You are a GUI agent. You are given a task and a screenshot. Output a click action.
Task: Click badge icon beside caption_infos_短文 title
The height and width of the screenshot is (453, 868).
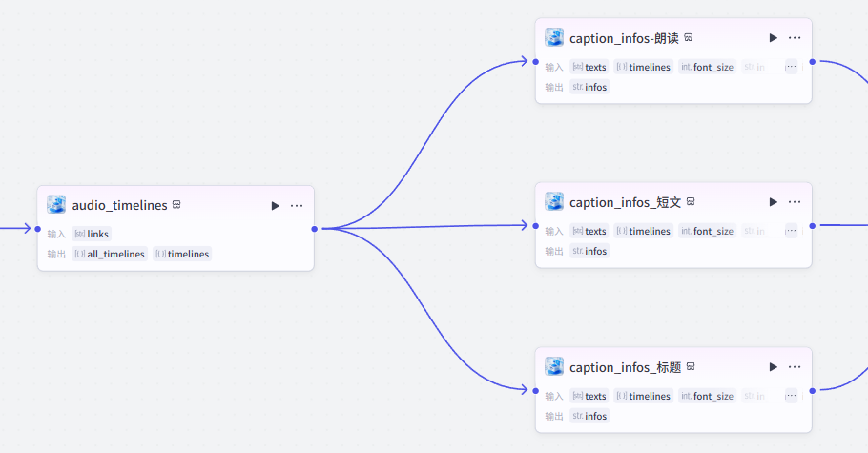691,202
